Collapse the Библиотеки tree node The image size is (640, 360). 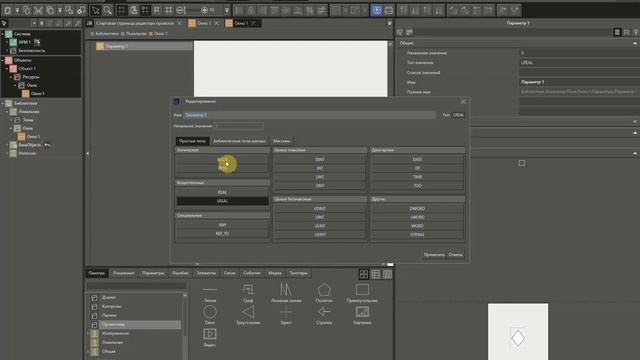click(x=3, y=103)
